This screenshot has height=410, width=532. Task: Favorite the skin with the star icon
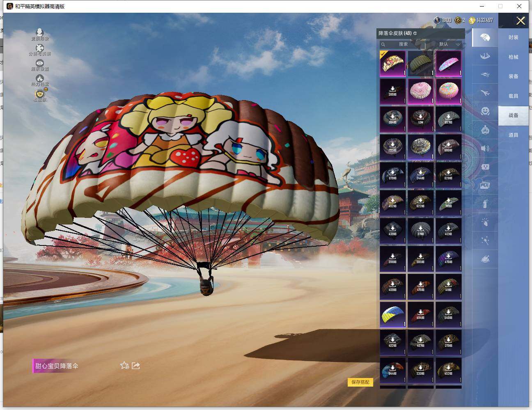point(125,365)
